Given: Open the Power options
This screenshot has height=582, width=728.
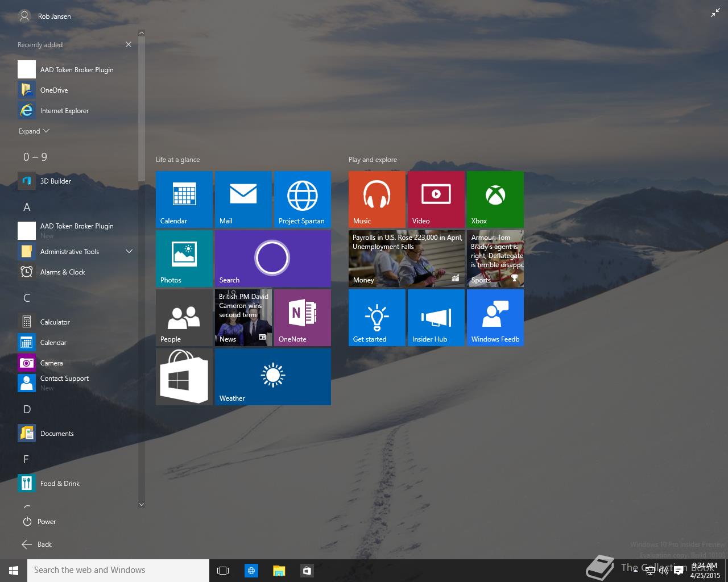Looking at the screenshot, I should (x=39, y=522).
